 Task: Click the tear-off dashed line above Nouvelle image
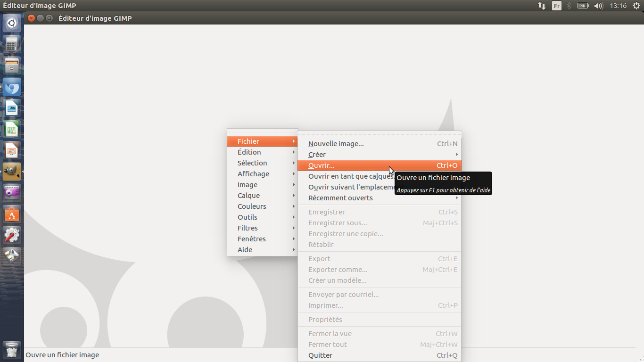coord(380,134)
